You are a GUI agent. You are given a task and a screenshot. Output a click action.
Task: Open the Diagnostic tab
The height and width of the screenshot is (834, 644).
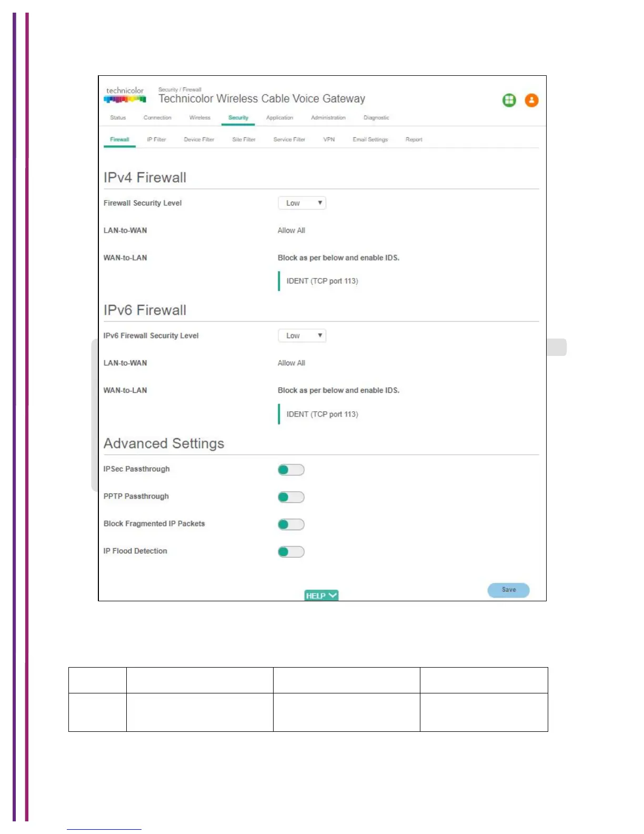376,118
